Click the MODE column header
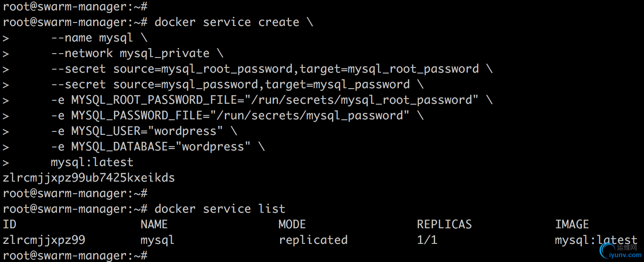The image size is (644, 262). point(292,224)
